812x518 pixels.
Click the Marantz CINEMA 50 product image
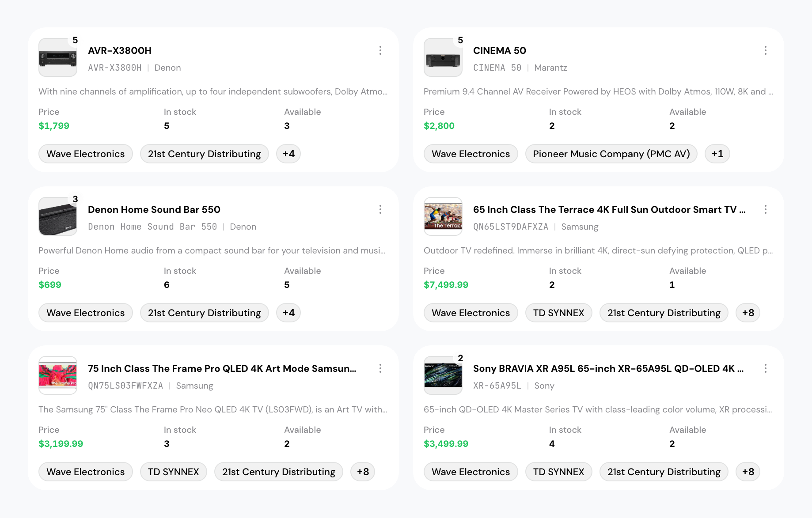(x=443, y=57)
